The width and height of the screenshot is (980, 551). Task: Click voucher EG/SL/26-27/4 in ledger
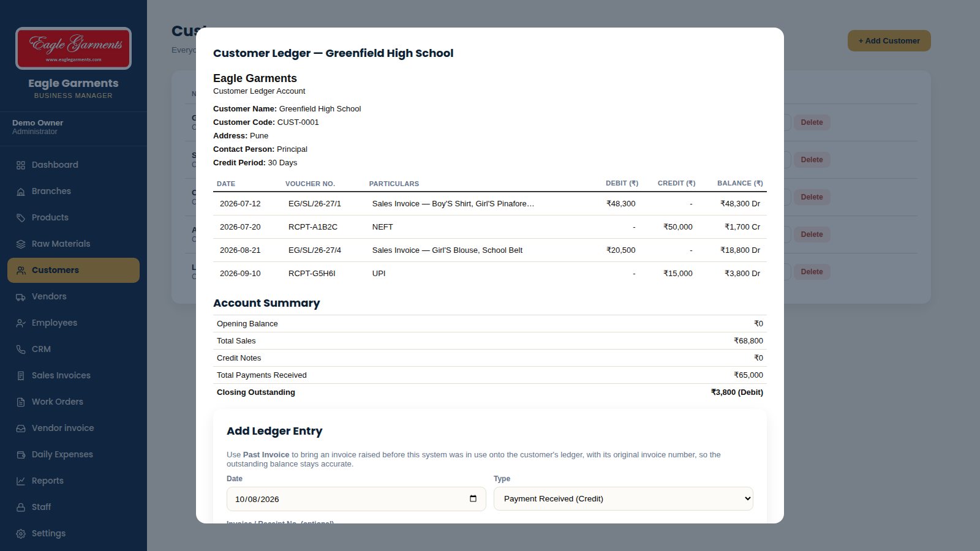315,250
